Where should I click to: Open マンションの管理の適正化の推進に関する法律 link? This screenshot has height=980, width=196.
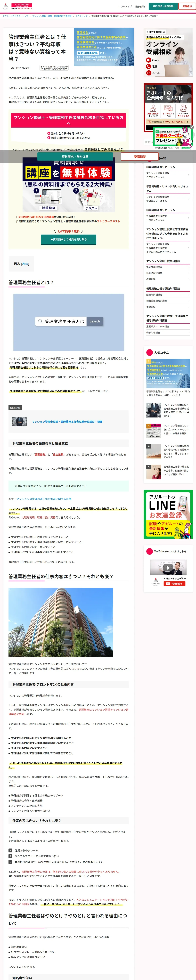coord(44,499)
